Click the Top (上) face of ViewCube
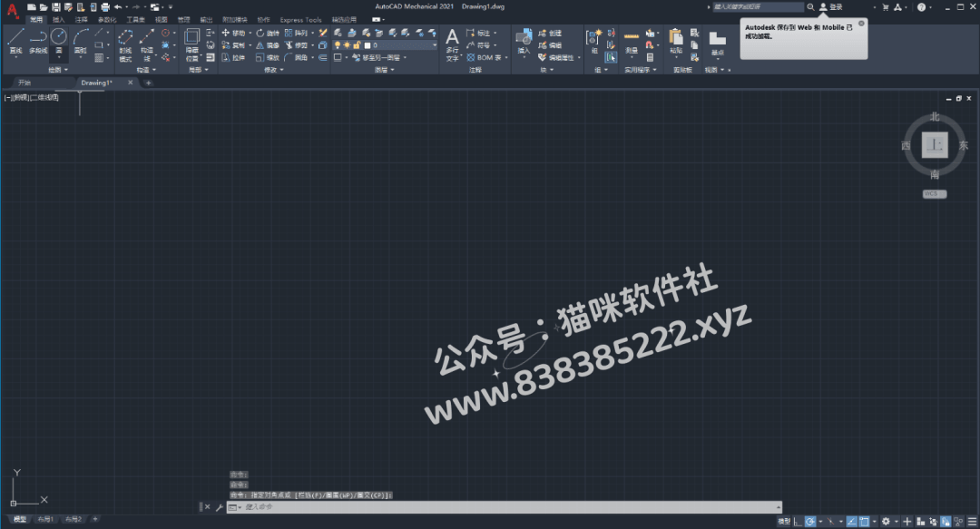980x529 pixels. [935, 145]
